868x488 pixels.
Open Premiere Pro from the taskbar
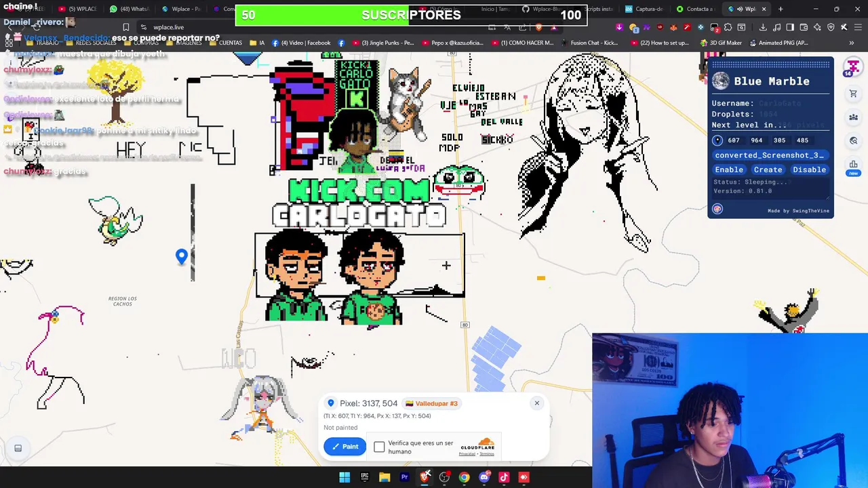click(x=404, y=477)
